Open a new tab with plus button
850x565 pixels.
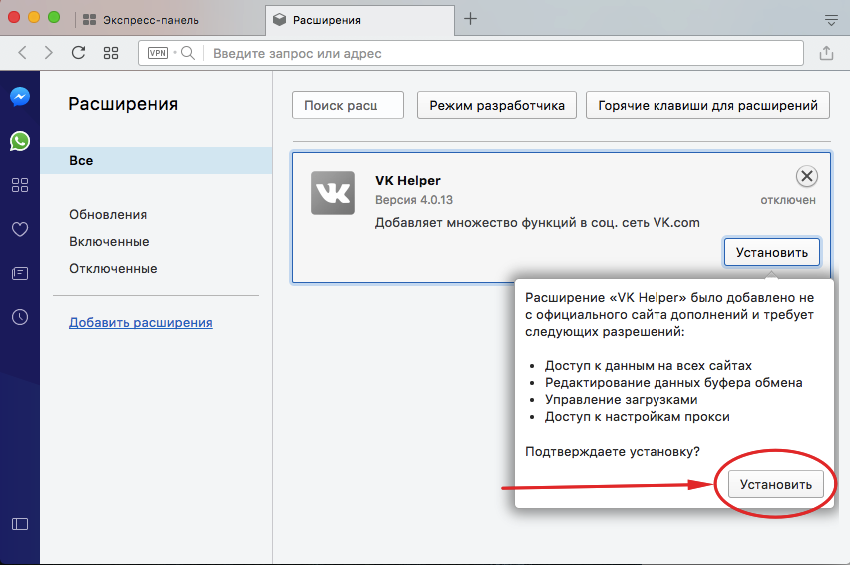pos(471,19)
